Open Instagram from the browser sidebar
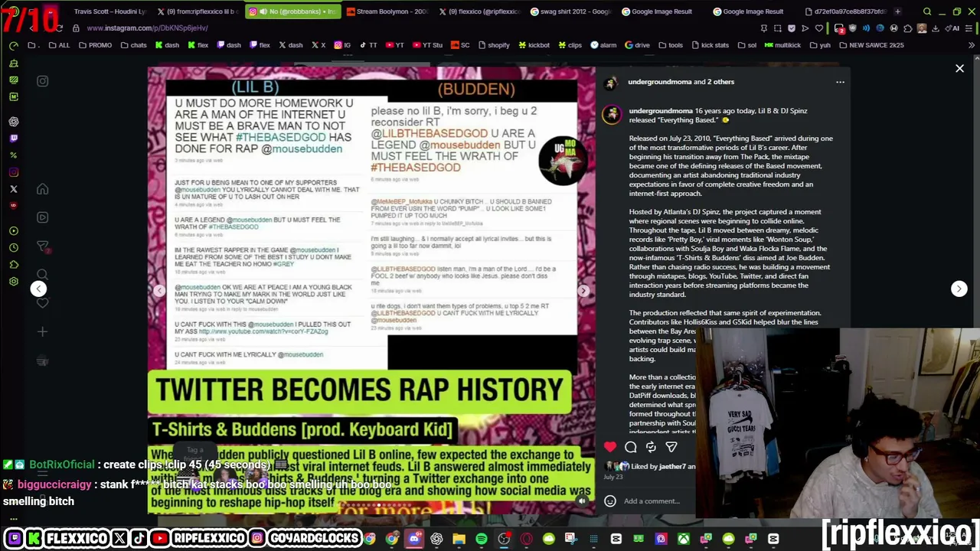The width and height of the screenshot is (980, 551). (14, 172)
